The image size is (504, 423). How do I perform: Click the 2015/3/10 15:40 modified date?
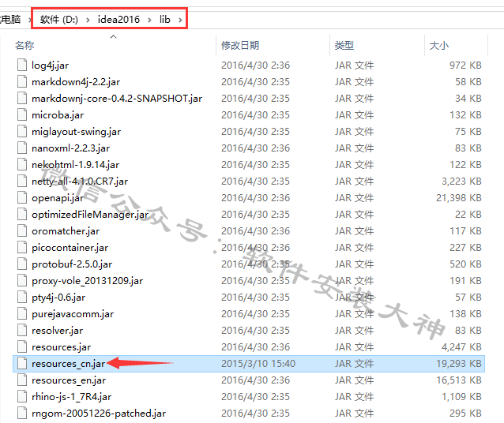point(258,364)
